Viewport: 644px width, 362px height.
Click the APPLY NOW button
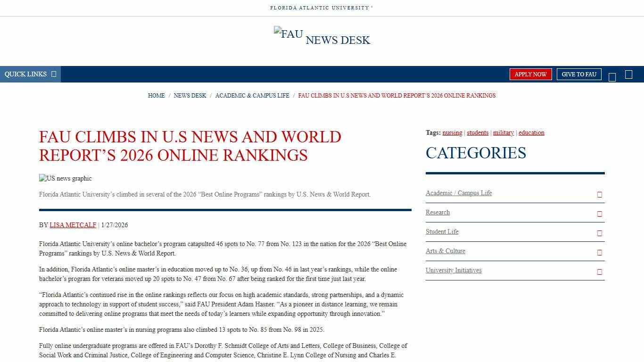(x=530, y=74)
